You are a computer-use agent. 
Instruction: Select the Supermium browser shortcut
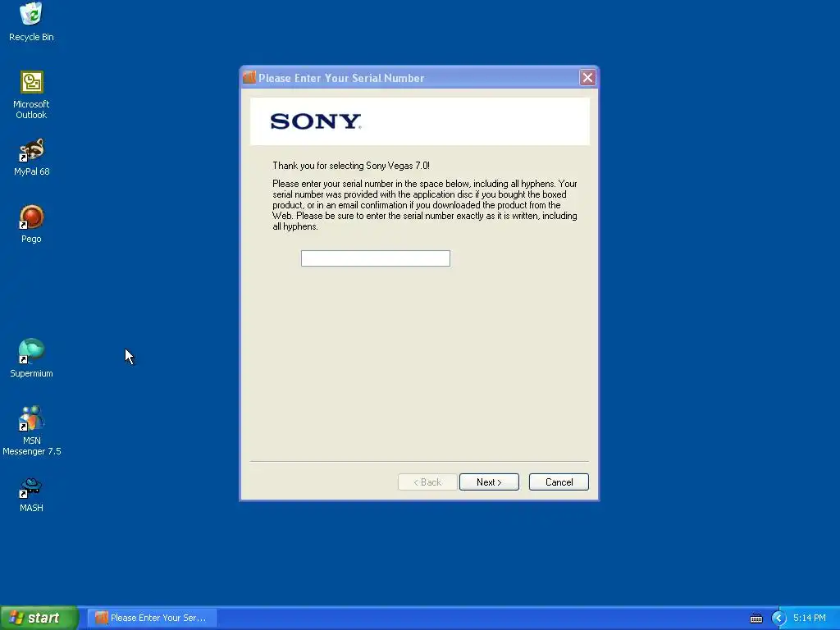click(x=32, y=358)
